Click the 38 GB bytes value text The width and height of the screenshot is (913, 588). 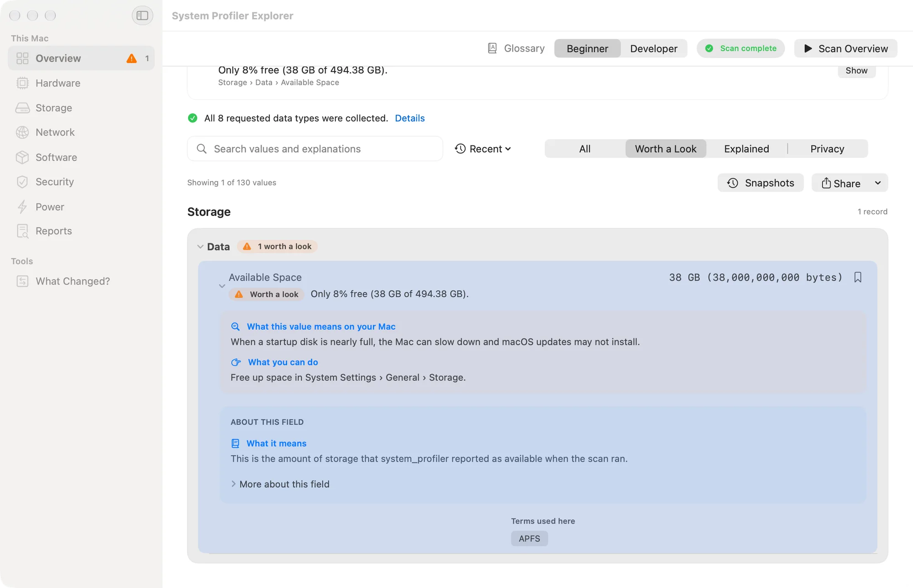point(756,278)
